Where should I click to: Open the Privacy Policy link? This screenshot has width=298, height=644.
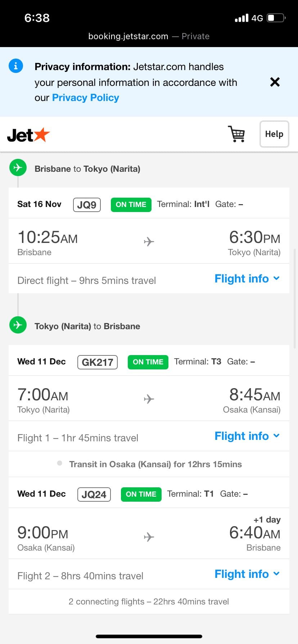pos(86,98)
